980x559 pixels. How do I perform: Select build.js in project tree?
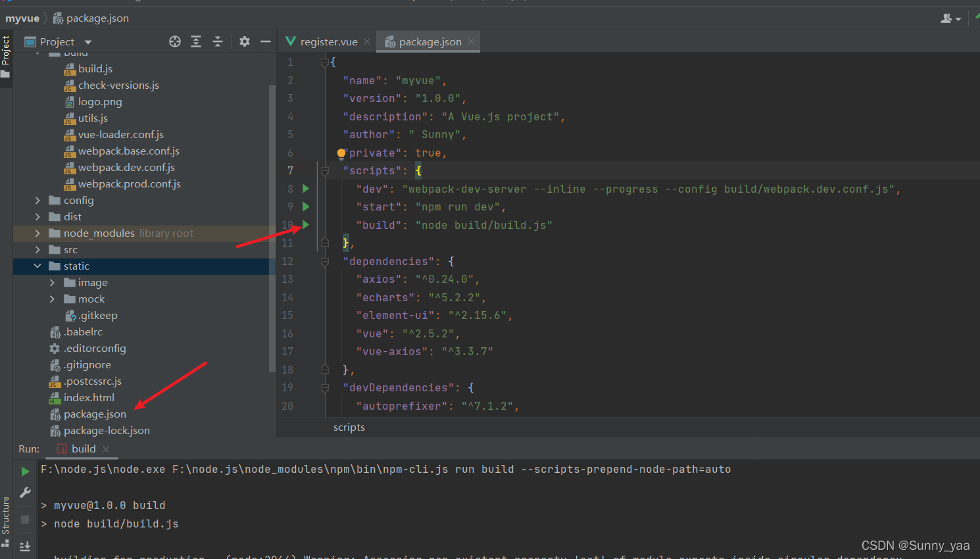click(95, 68)
